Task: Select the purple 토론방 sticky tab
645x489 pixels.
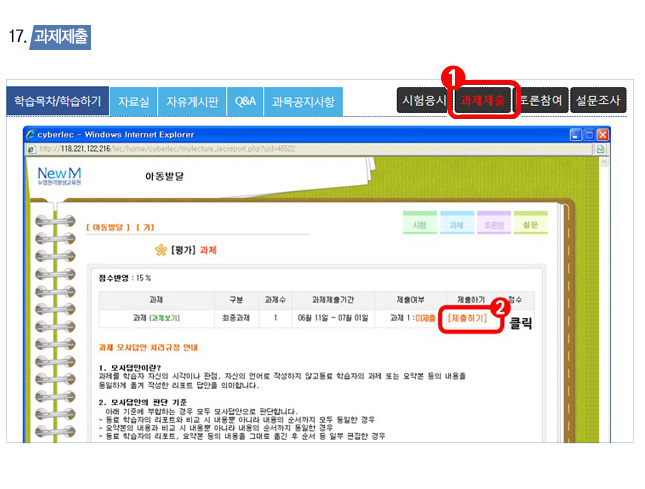Action: pos(494,226)
